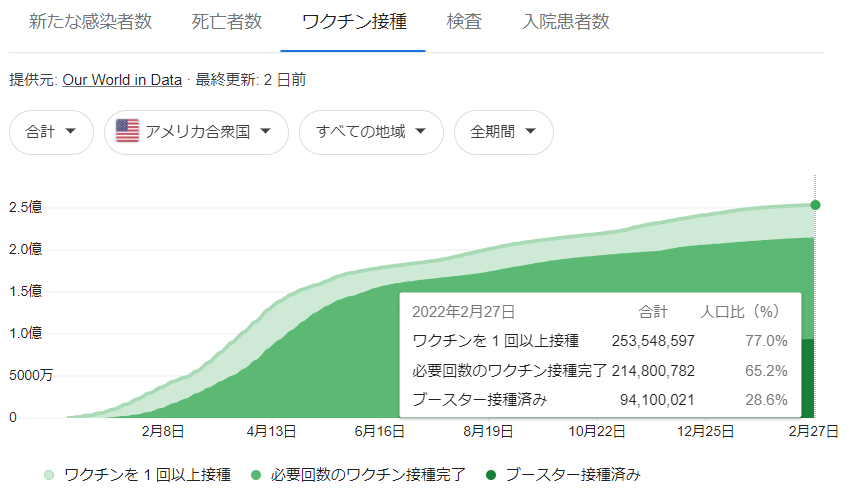This screenshot has height=494, width=849.
Task: Click the 2月27日 x-axis label
Action: click(x=813, y=432)
